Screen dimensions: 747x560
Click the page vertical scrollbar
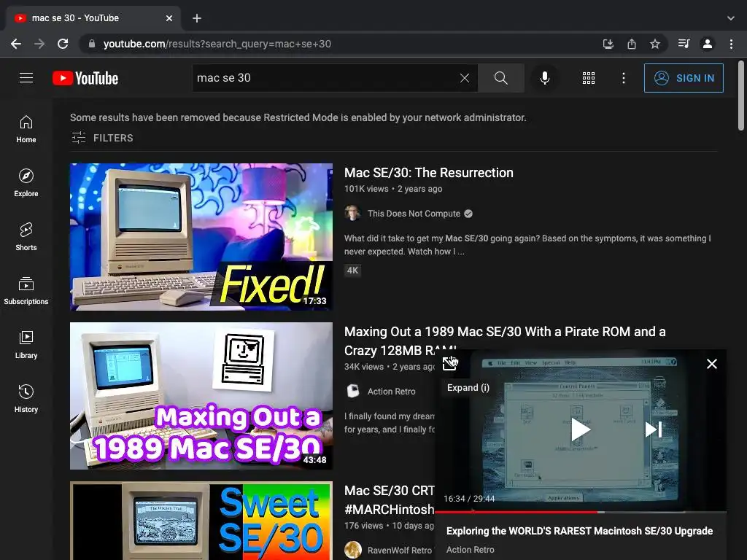click(741, 96)
